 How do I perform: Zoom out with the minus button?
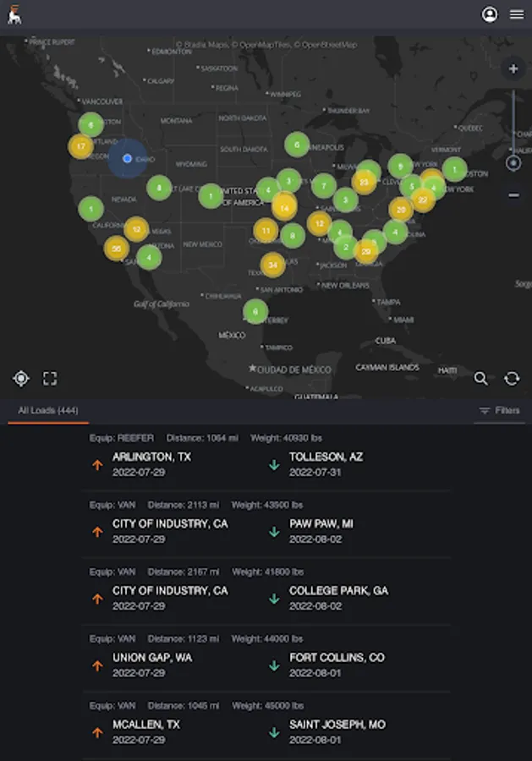click(x=513, y=195)
